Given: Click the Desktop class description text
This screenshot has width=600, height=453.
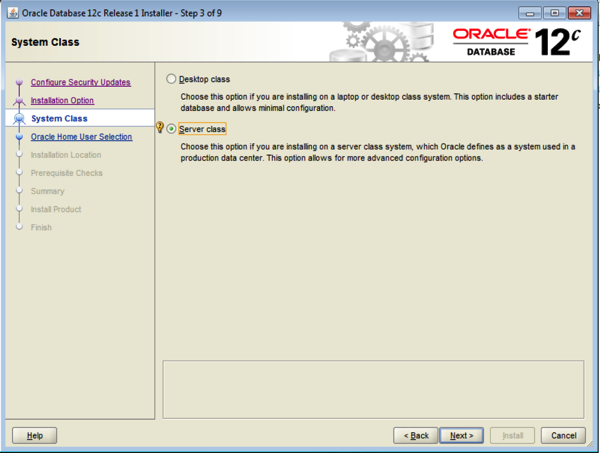Looking at the screenshot, I should tap(369, 103).
